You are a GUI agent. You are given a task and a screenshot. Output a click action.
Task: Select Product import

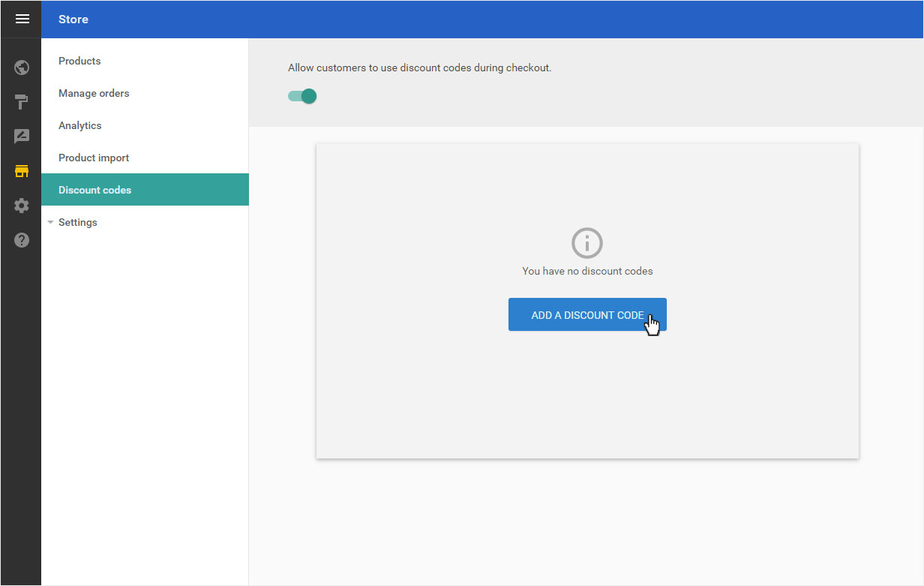[x=145, y=158]
